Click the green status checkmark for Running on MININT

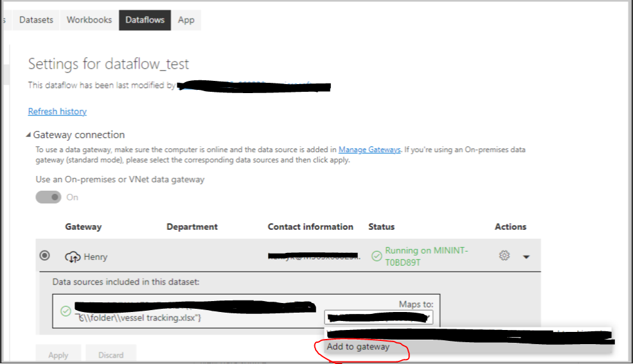coord(377,256)
